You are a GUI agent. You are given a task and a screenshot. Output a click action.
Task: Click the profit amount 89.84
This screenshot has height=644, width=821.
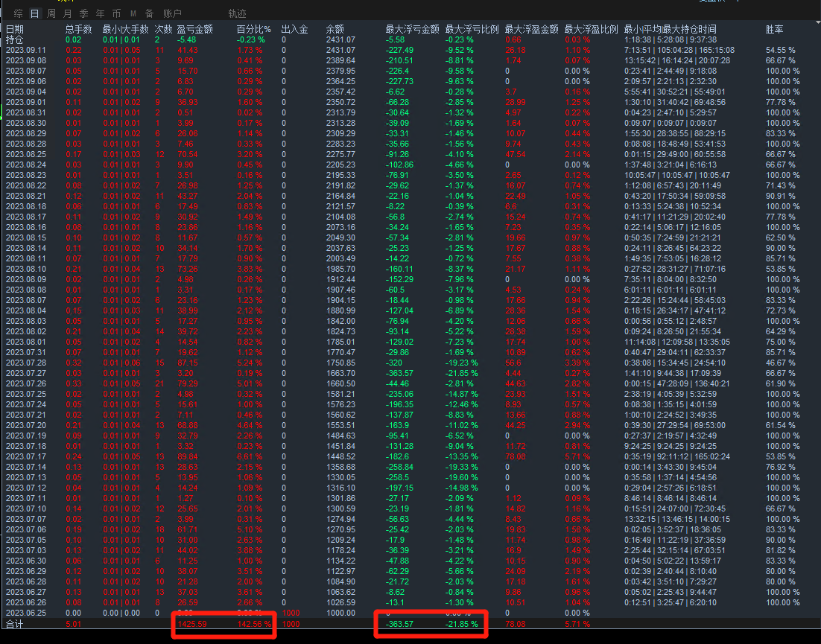coord(188,456)
